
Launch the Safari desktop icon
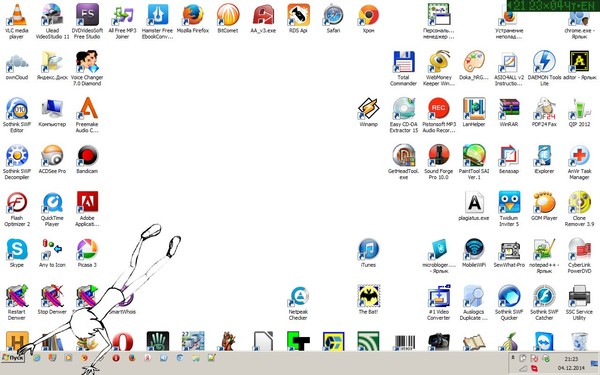pyautogui.click(x=333, y=18)
